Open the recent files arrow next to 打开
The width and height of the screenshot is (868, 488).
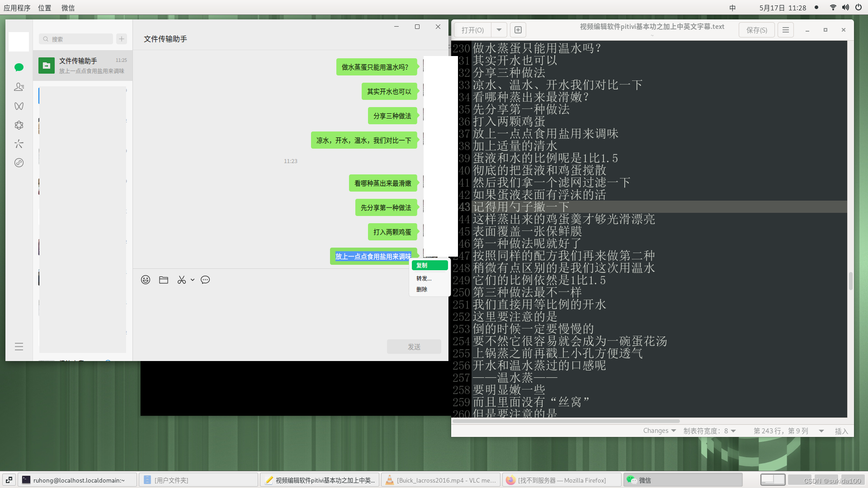(499, 30)
